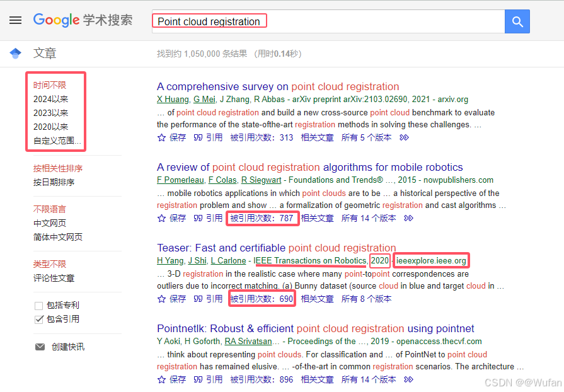Viewport: 564px width, 392px height.
Task: Click the envelope icon for 创建快讯
Action: point(40,347)
